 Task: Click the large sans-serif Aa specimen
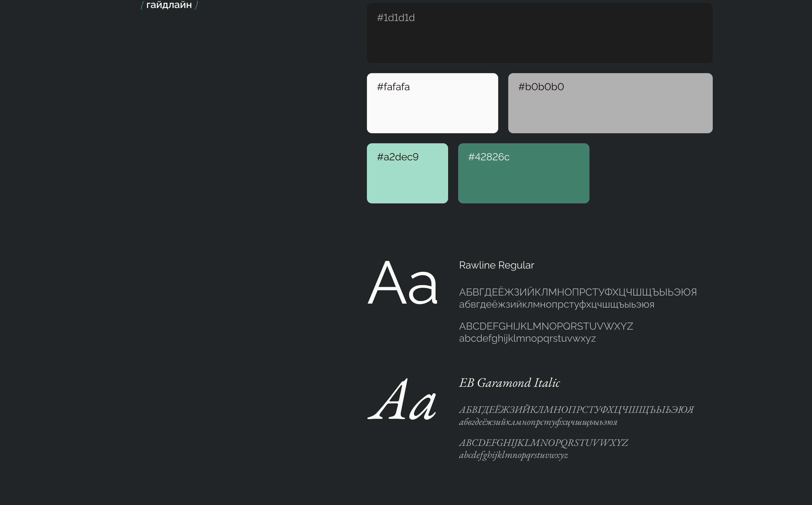[402, 283]
